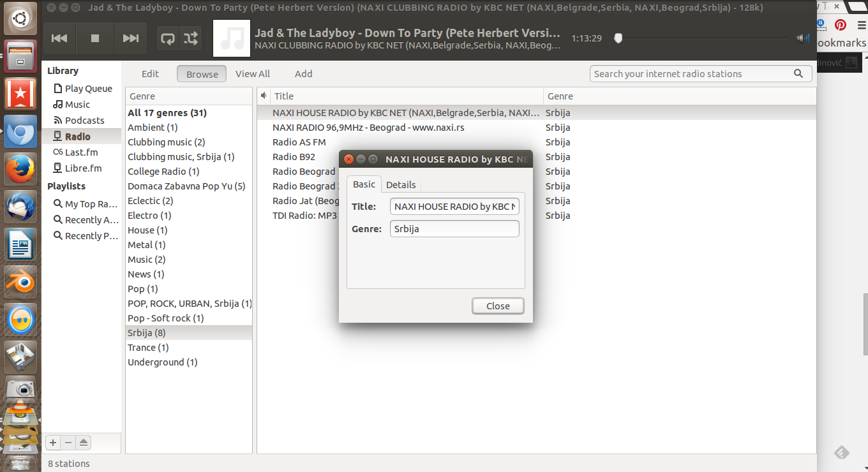Launch Firefox from the dock
The width and height of the screenshot is (868, 472).
pyautogui.click(x=20, y=169)
